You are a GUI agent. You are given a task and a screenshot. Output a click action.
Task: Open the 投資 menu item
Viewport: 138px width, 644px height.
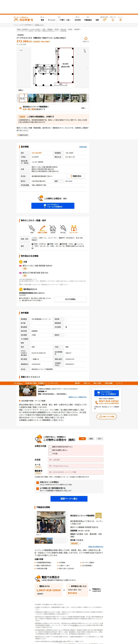tap(97, 20)
